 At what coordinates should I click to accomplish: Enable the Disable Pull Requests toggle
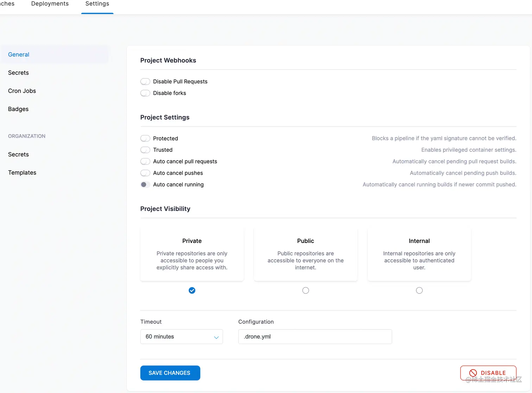[145, 81]
